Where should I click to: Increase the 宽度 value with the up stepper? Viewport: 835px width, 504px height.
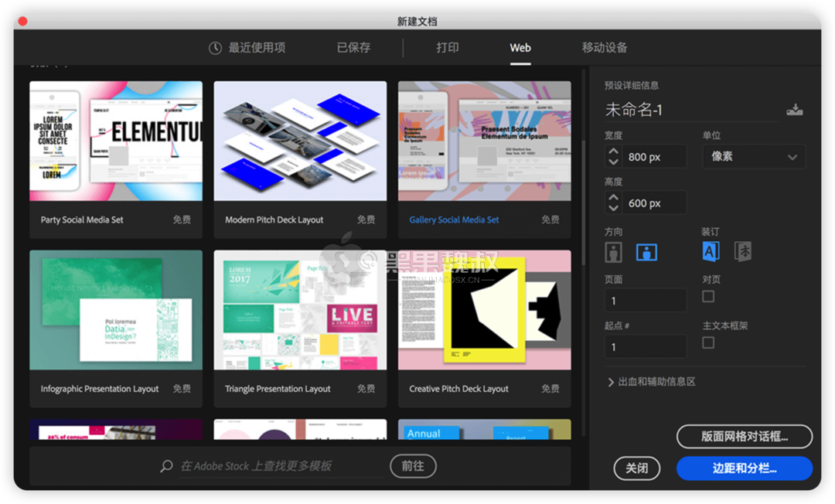pyautogui.click(x=613, y=152)
